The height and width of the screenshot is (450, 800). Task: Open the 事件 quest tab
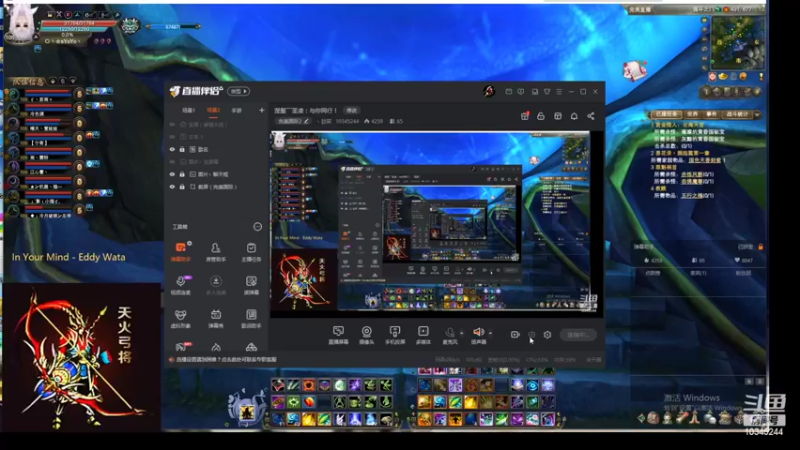click(712, 114)
